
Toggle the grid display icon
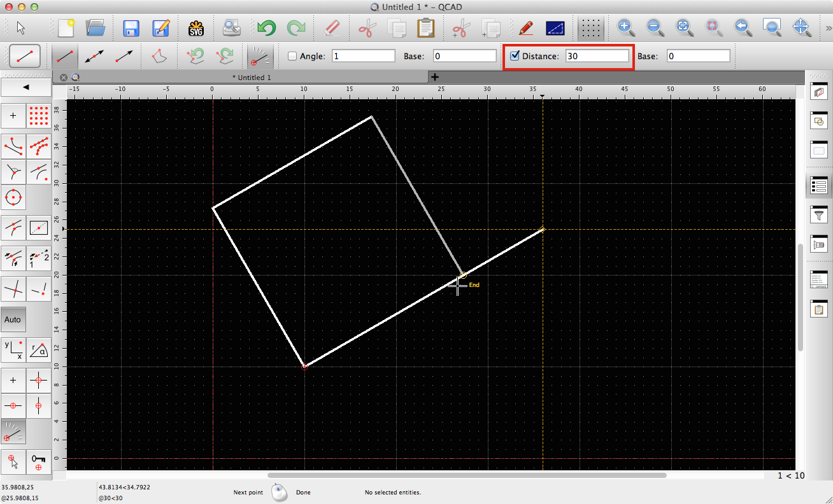click(592, 28)
